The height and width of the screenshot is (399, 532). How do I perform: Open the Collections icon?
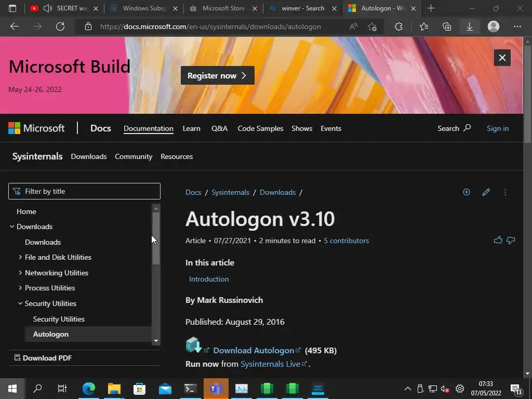tap(447, 26)
